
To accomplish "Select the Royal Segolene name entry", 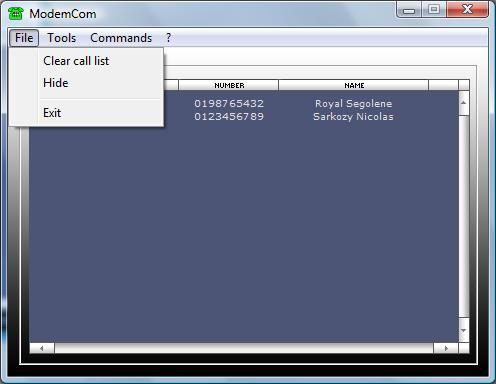I will (354, 104).
